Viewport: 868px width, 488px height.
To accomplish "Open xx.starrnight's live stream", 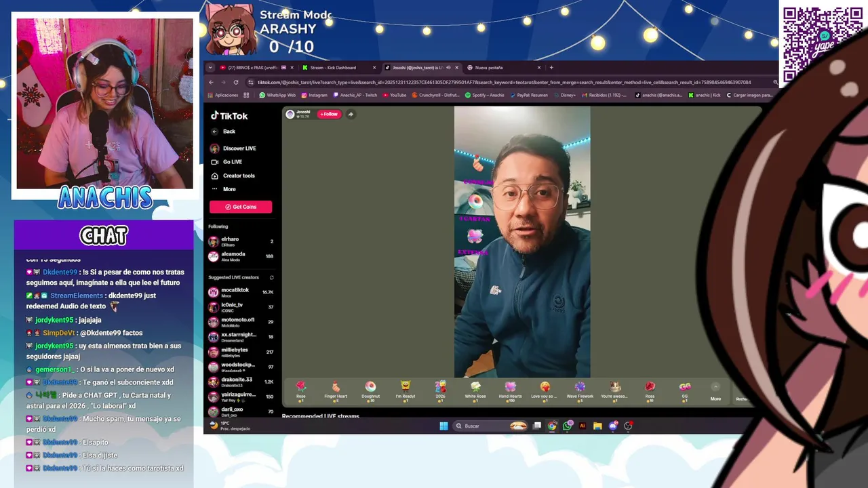I will pyautogui.click(x=241, y=337).
